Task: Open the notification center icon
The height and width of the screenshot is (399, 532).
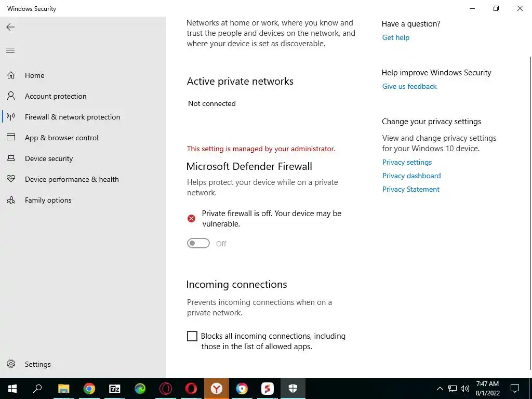Action: pyautogui.click(x=515, y=389)
